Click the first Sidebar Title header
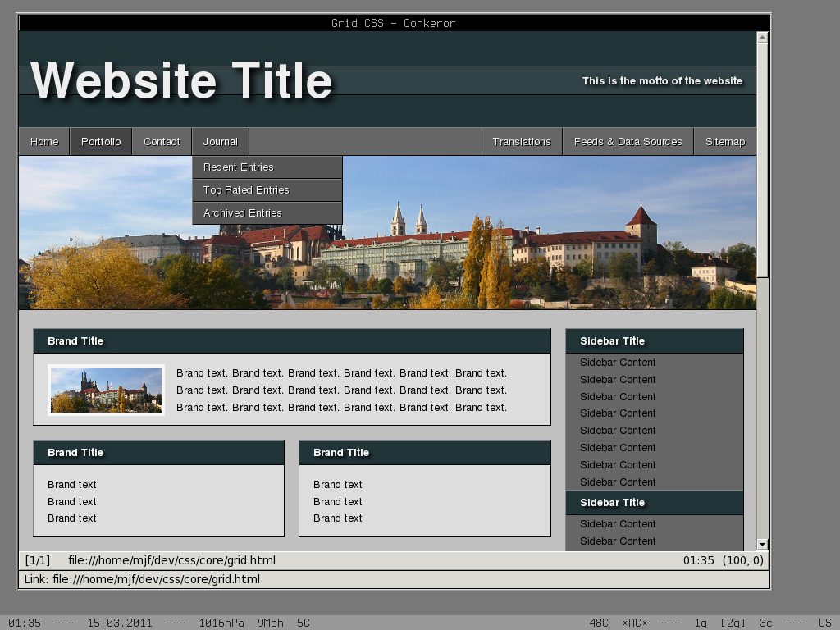Image resolution: width=840 pixels, height=630 pixels. [612, 341]
